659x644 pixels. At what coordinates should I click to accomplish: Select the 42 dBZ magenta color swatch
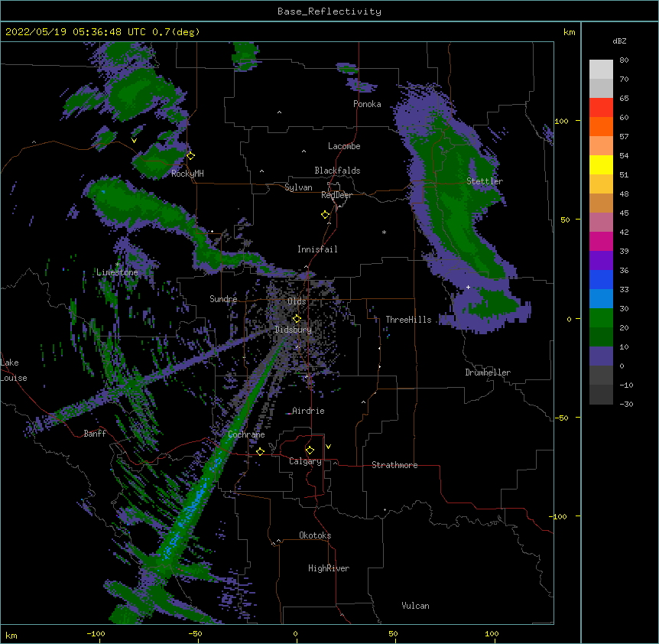(x=601, y=241)
